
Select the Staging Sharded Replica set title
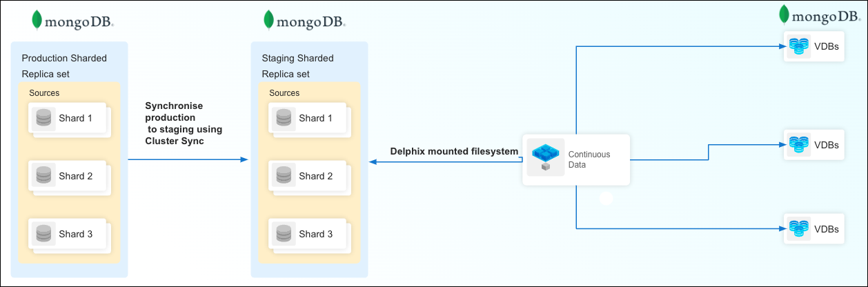tap(297, 66)
